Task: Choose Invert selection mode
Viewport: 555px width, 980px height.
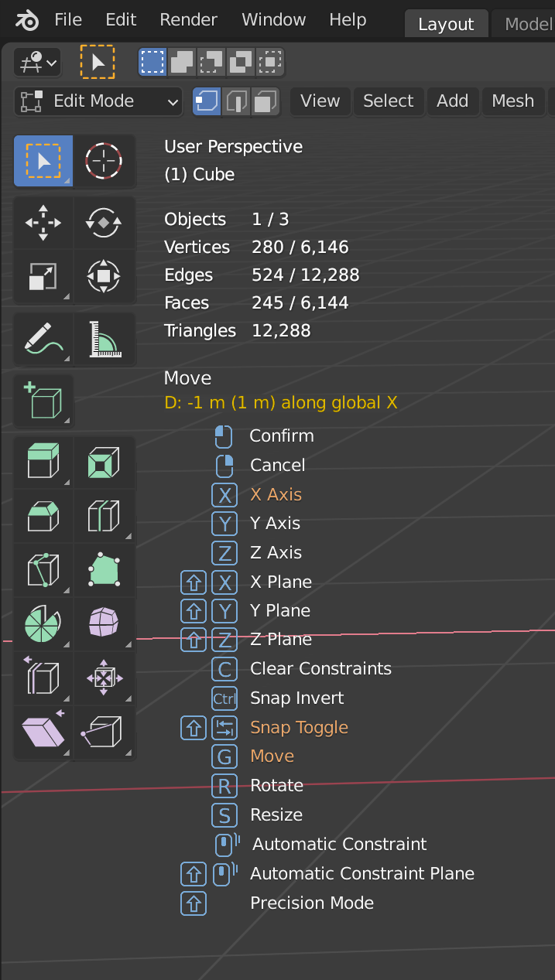Action: tap(241, 62)
